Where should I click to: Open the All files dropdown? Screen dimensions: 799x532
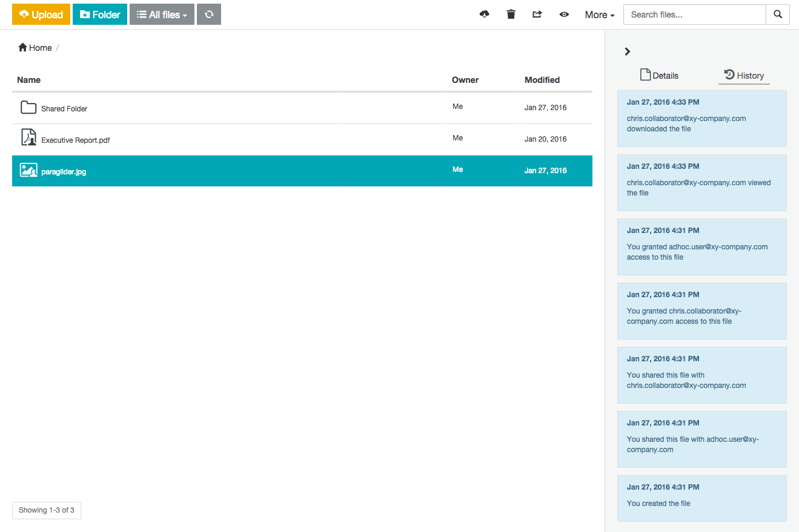(x=162, y=15)
